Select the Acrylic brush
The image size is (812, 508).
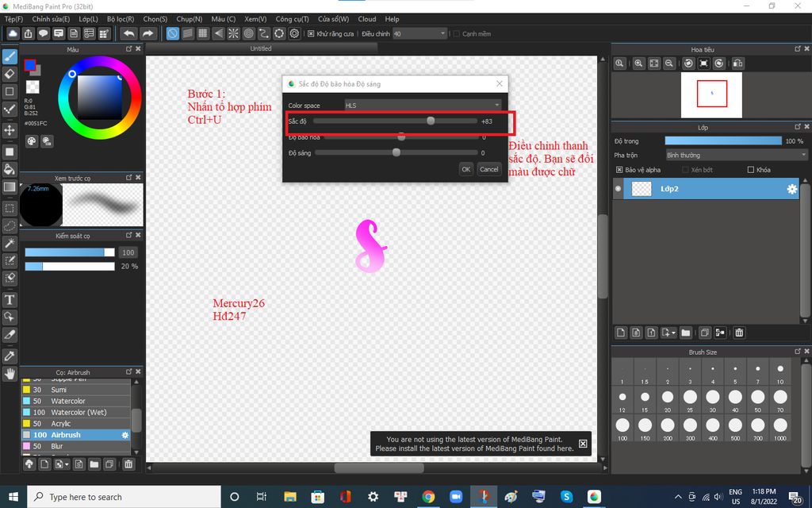tap(75, 424)
